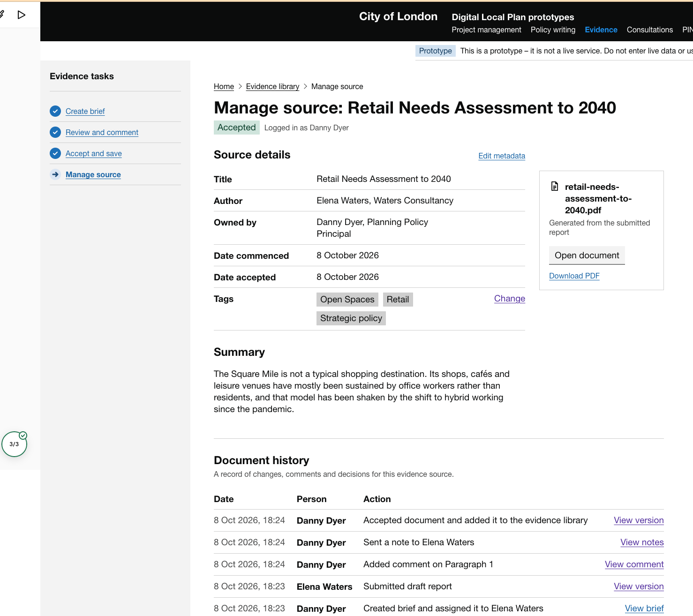Click the Strategic policy tag
Screen dimensions: 693x616
click(x=351, y=318)
